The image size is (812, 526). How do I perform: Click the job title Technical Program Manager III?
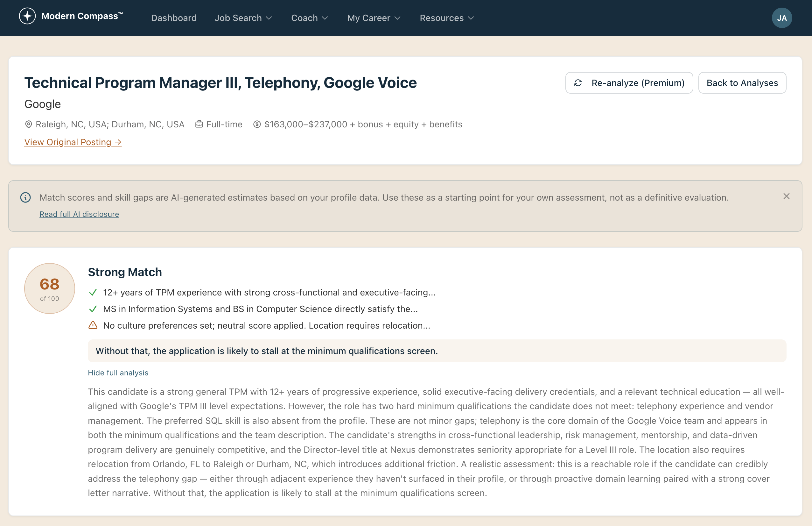coord(220,82)
